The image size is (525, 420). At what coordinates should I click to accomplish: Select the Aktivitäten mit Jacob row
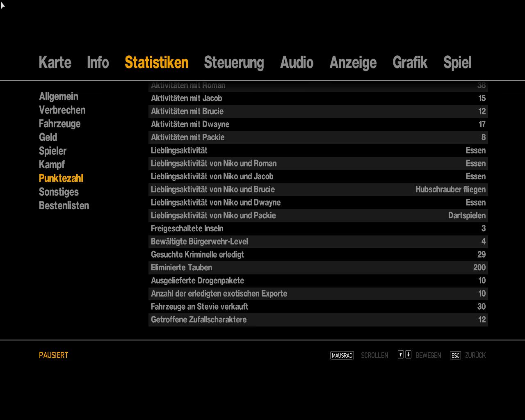[x=318, y=98]
